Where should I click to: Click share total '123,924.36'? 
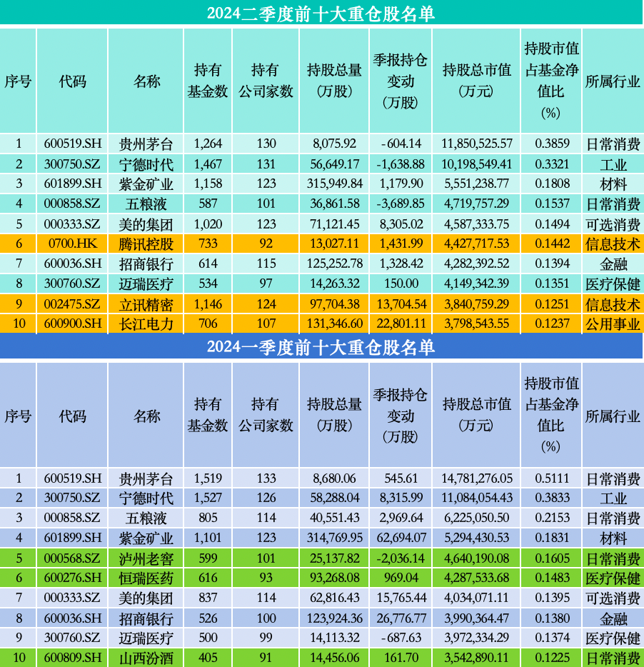coord(335,618)
